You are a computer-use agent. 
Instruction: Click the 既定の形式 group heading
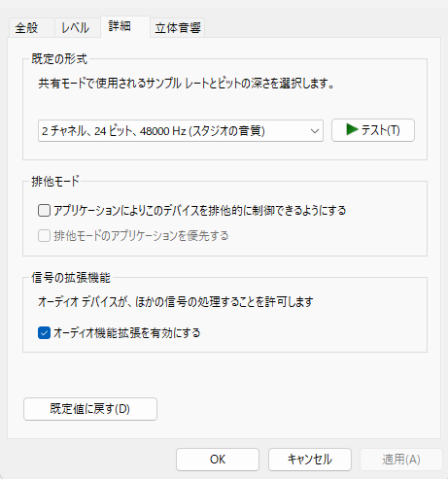point(59,59)
